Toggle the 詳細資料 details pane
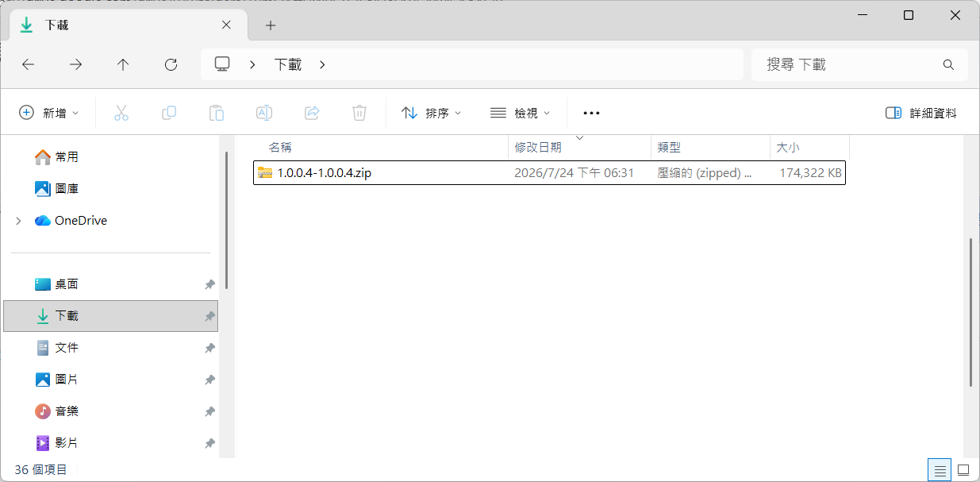This screenshot has width=980, height=482. coord(921,113)
